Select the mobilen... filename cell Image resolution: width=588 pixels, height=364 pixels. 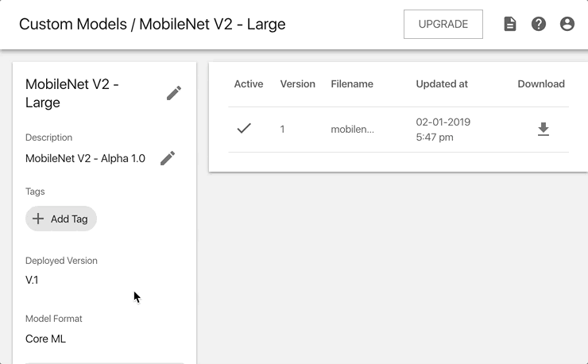(x=352, y=129)
